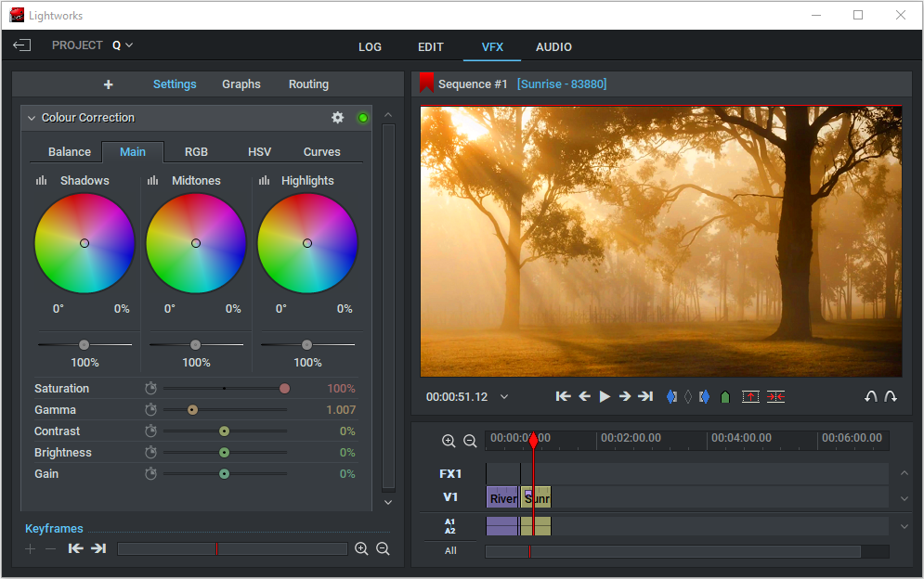Enable keyframing for Contrast stopwatch

pyautogui.click(x=150, y=431)
